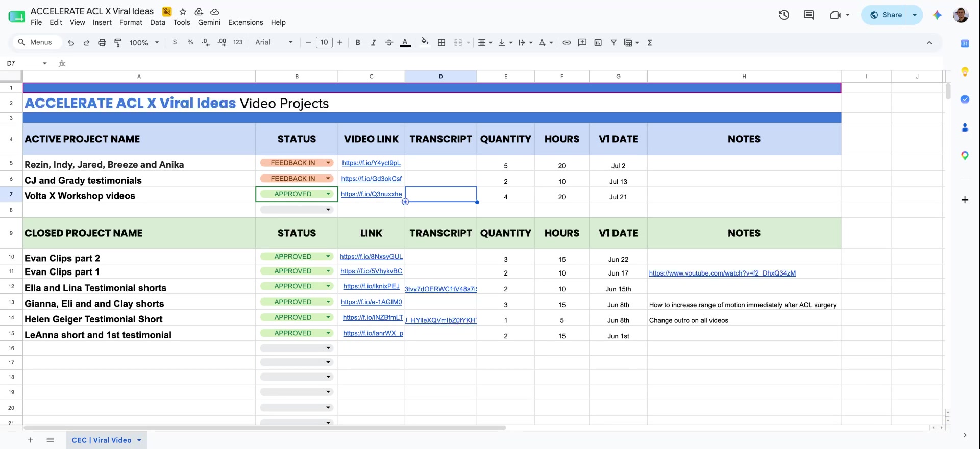Screen dimensions: 980x449
Task: Print the spreadsheet using printer icon
Action: coord(102,43)
